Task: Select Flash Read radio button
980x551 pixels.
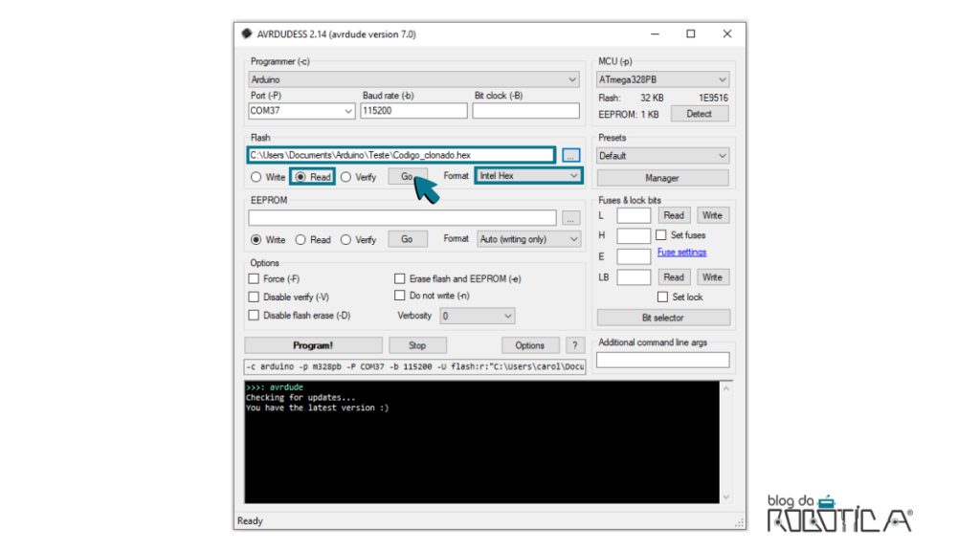Action: pos(301,177)
